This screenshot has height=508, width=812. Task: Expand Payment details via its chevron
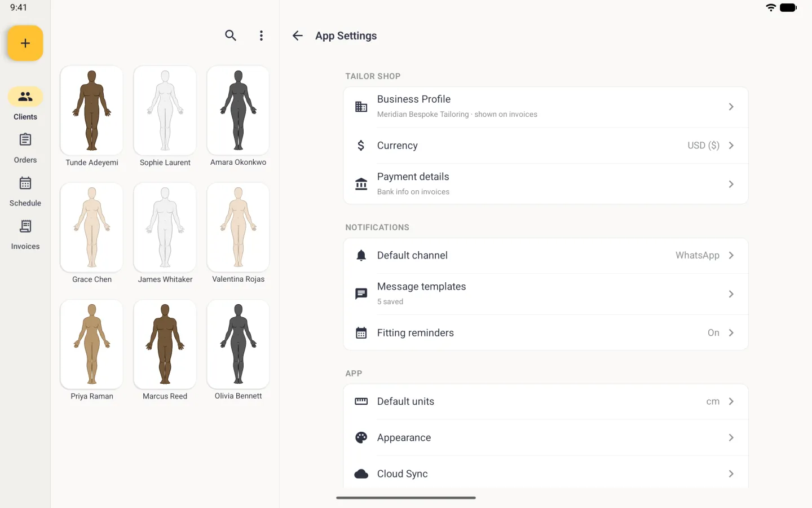[731, 184]
